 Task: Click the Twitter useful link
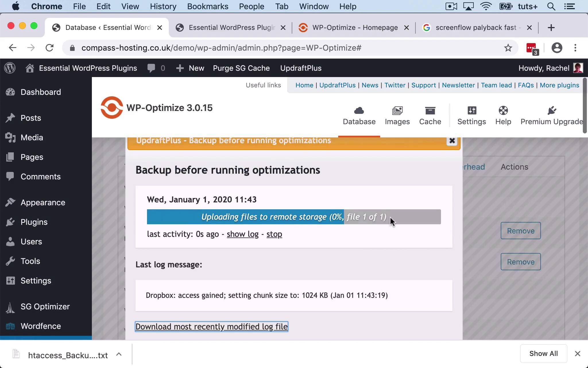click(x=395, y=85)
